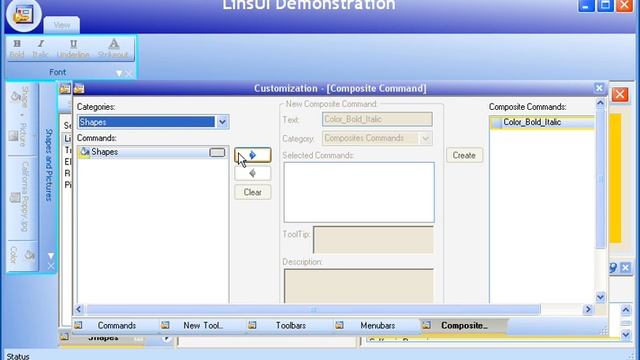This screenshot has height=360, width=640.
Task: Toggle Strikeout in the Font toolbar
Action: pos(113,48)
